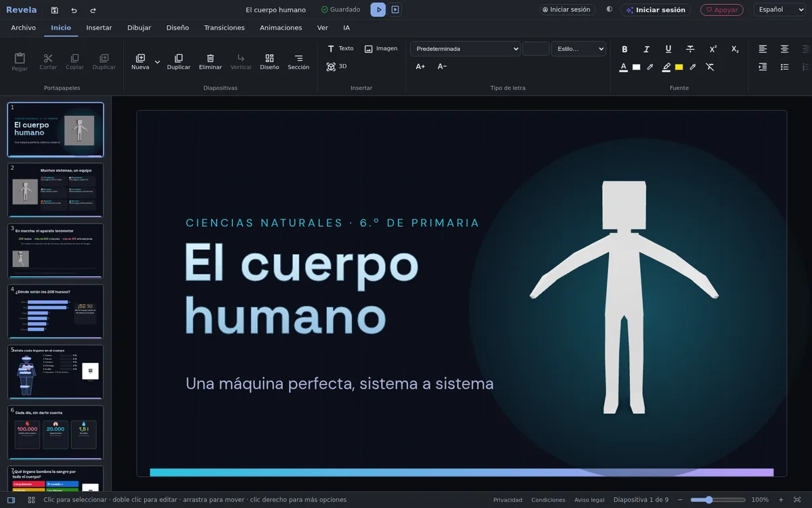This screenshot has width=812, height=508.
Task: Toggle superscript formatting
Action: [x=713, y=49]
